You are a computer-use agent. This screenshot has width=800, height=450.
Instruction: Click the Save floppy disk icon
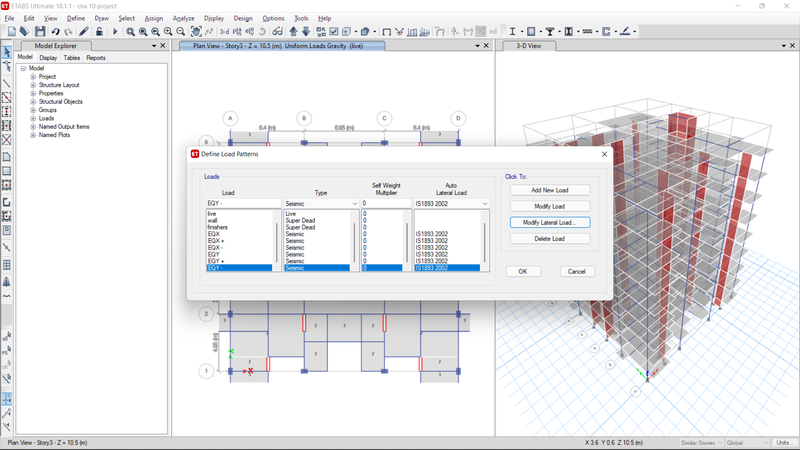point(40,32)
